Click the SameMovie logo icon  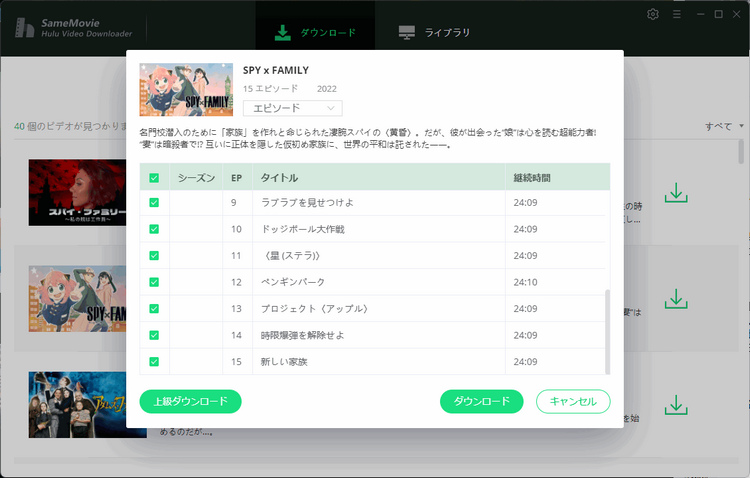pos(24,28)
